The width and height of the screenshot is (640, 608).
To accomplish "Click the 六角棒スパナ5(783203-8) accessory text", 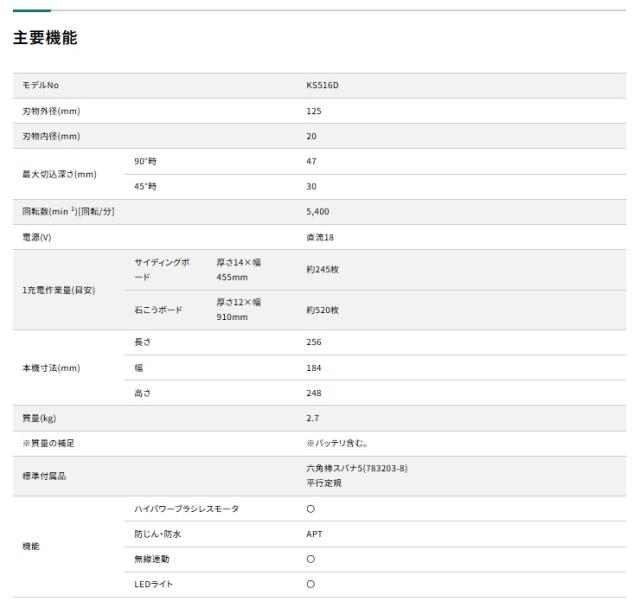I will [357, 468].
